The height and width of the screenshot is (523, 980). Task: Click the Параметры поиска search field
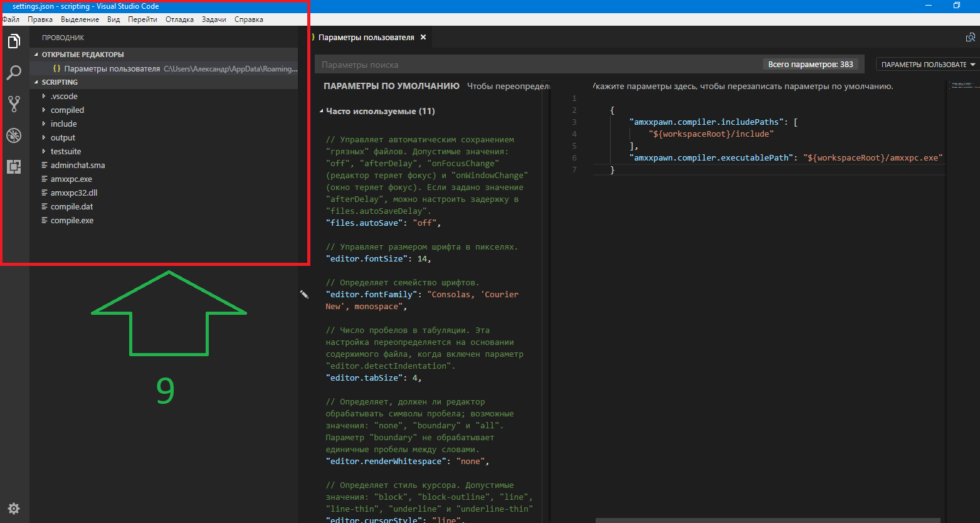tap(539, 65)
